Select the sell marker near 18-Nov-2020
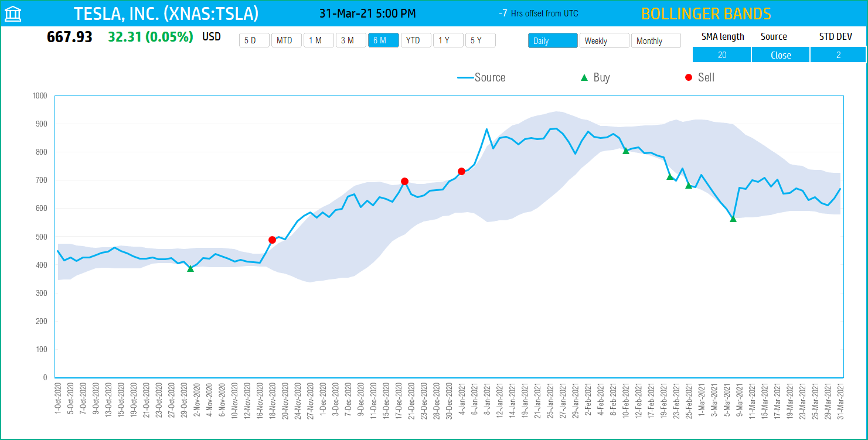The image size is (868, 440). (x=271, y=240)
